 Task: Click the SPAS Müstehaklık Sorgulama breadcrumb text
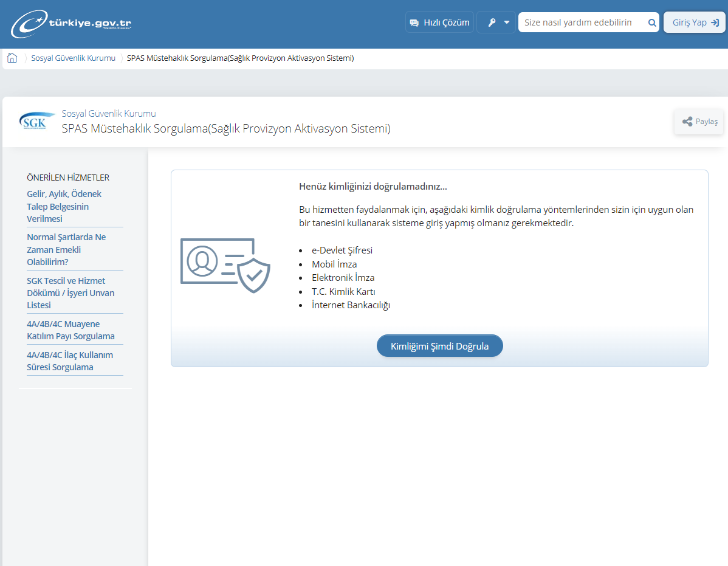241,58
